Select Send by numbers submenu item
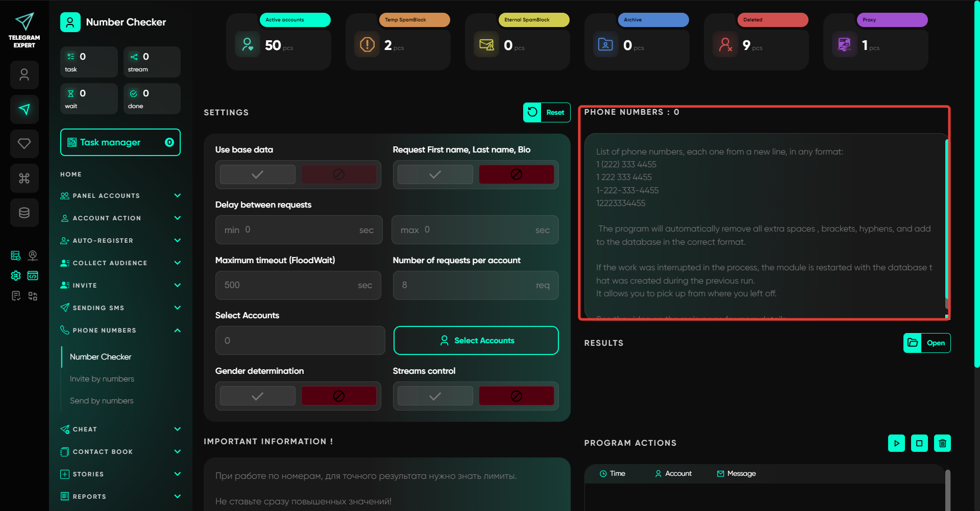Screen dimensions: 980x511 click(x=102, y=401)
